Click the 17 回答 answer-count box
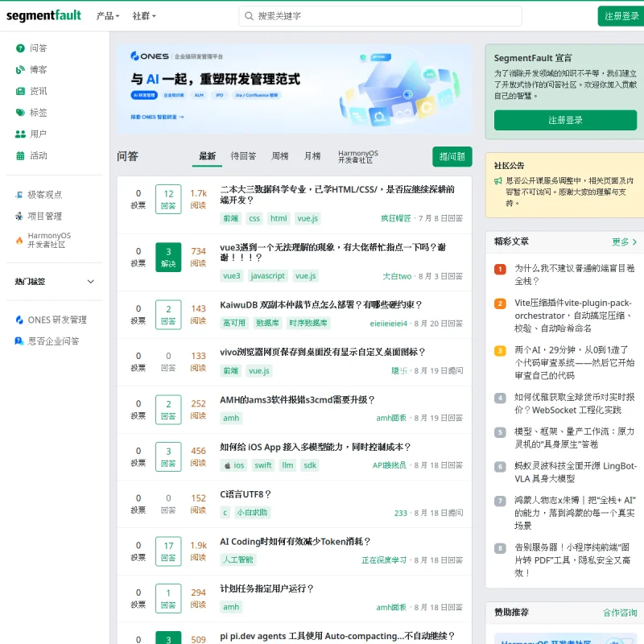 [168, 551]
